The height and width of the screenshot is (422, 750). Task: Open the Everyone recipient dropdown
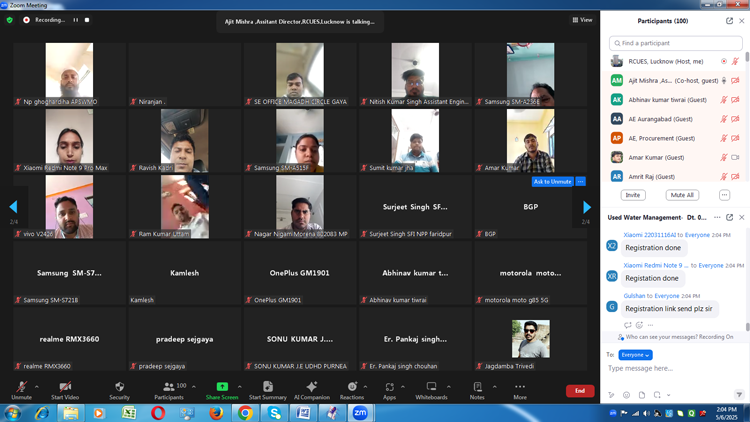tap(635, 355)
